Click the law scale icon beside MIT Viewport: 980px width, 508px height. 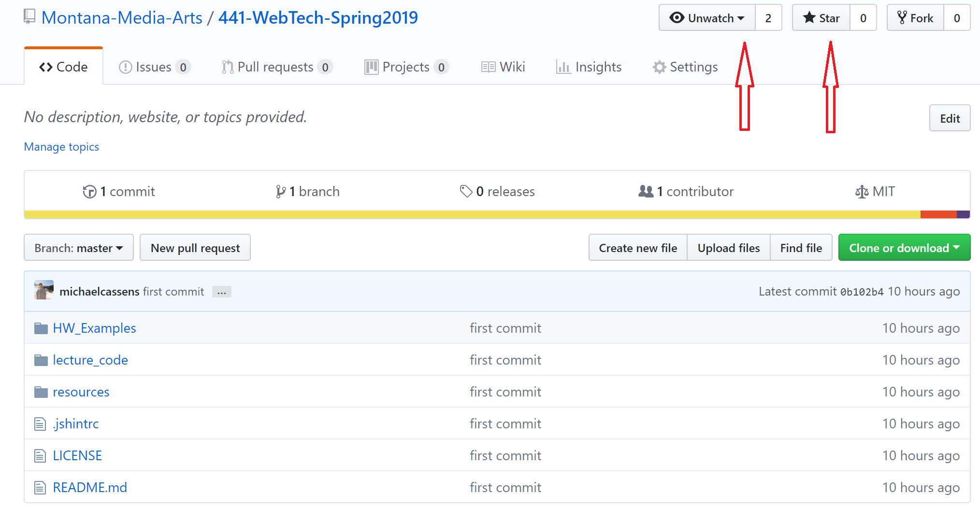[862, 192]
